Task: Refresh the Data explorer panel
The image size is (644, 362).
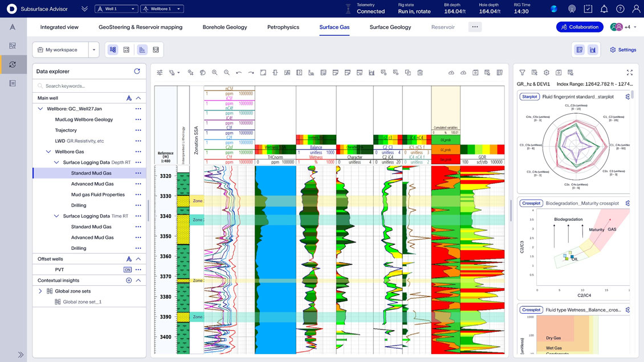Action: point(137,71)
